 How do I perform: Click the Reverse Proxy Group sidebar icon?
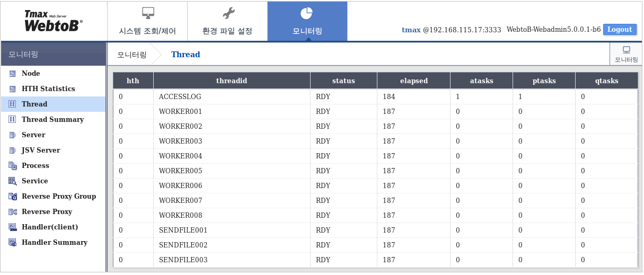point(12,197)
